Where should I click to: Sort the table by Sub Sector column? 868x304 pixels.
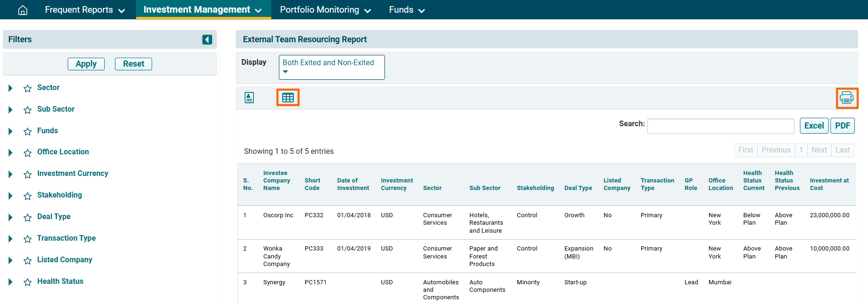484,188
